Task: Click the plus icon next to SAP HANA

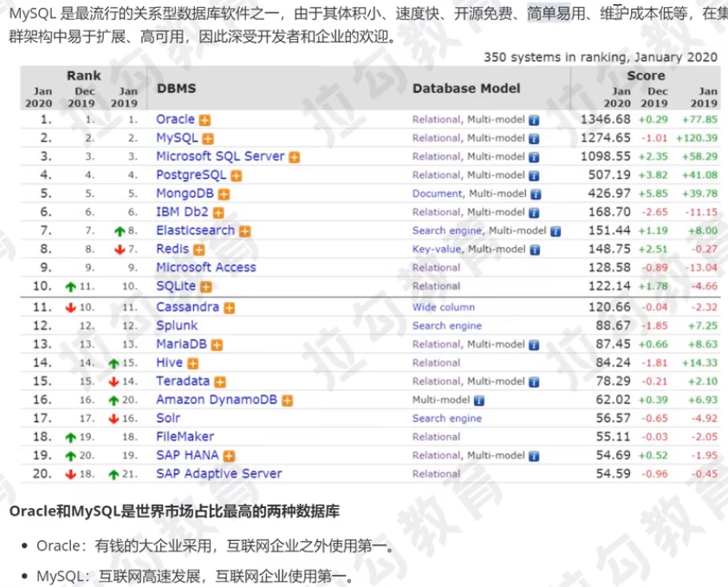Action: pos(229,456)
